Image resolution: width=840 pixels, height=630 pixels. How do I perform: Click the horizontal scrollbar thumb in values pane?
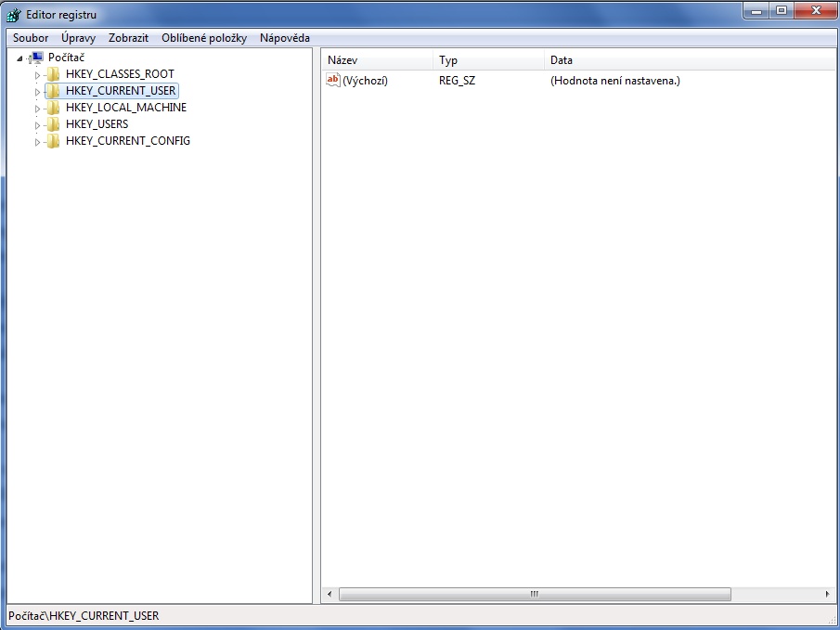coord(534,594)
